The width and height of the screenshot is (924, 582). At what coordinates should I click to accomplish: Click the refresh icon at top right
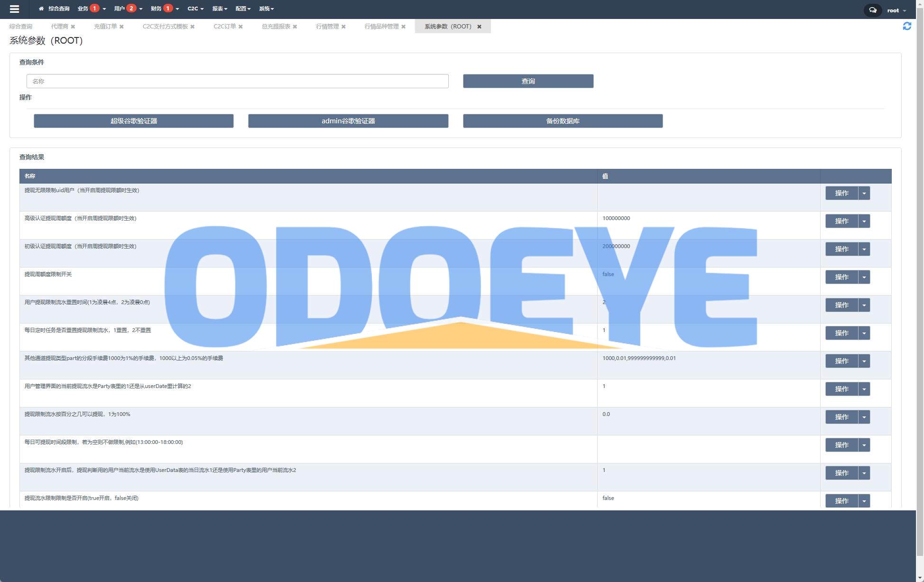(907, 26)
